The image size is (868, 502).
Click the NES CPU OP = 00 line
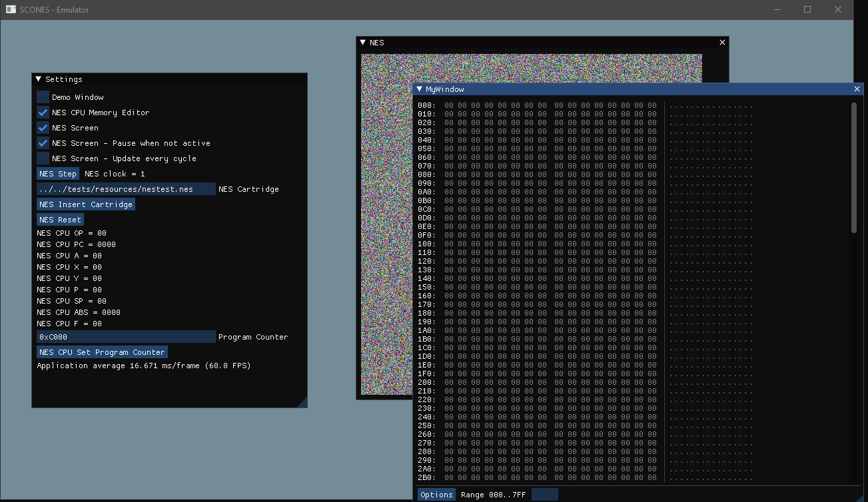[71, 233]
